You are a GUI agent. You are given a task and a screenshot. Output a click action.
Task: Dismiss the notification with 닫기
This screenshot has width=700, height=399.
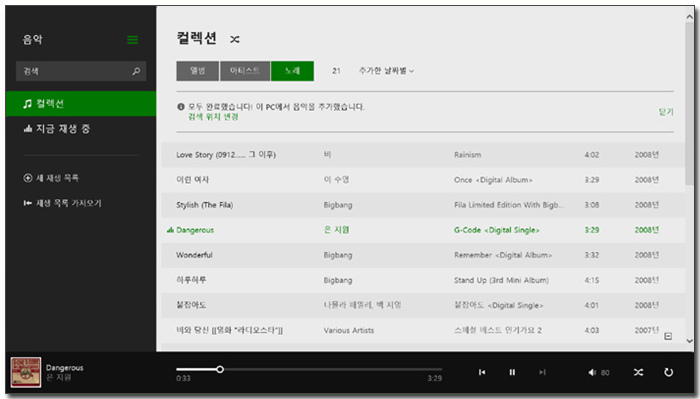click(666, 112)
